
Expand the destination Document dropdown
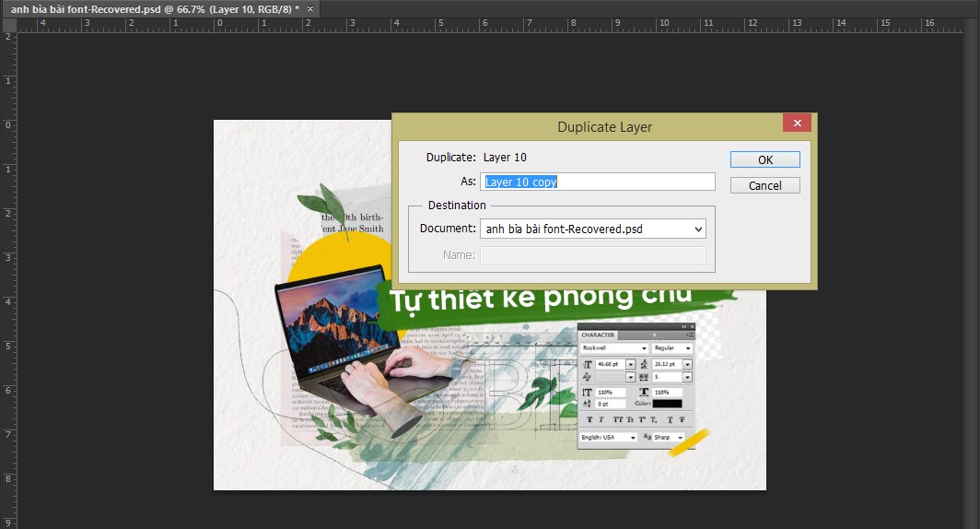tap(697, 229)
